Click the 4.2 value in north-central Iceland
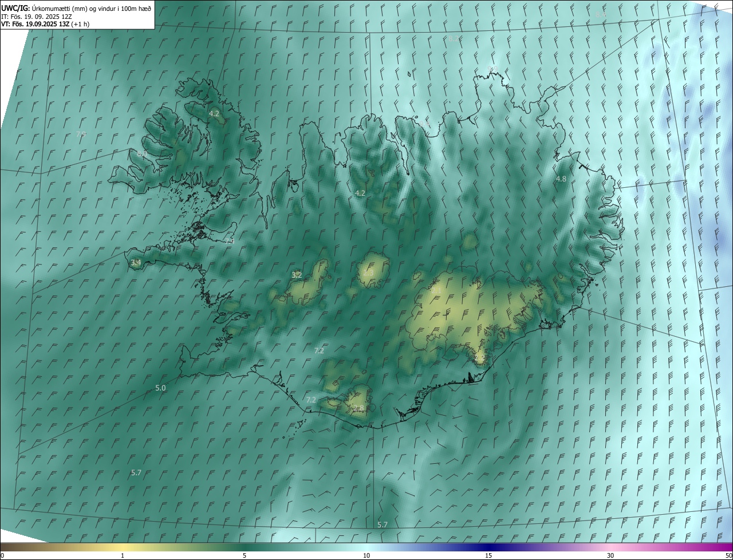 360,194
